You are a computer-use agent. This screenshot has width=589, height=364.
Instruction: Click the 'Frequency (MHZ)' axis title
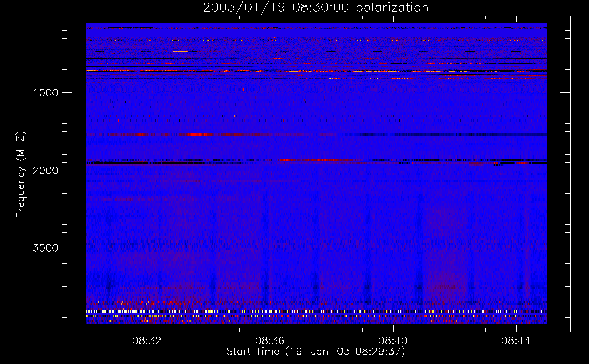point(21,175)
